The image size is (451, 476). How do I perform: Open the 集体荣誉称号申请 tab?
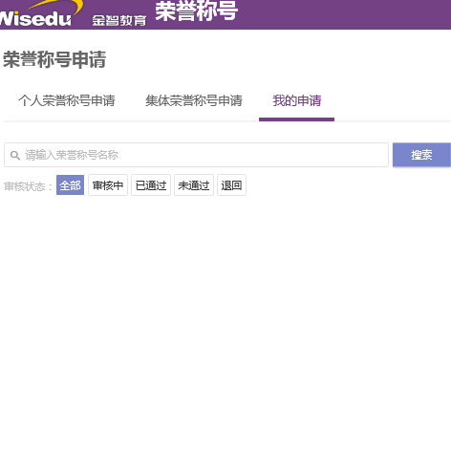click(194, 100)
